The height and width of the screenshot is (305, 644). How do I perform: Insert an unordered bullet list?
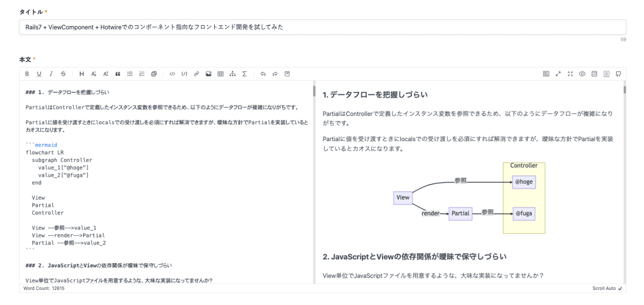pyautogui.click(x=129, y=73)
